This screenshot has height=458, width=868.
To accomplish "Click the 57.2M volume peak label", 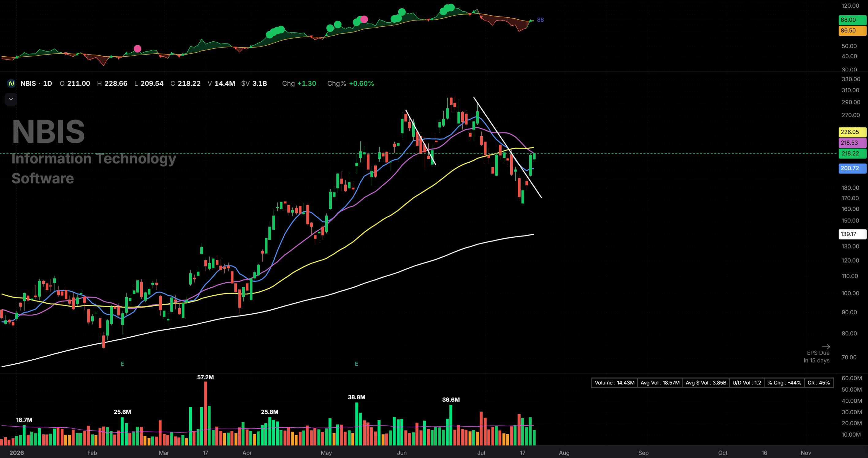I will pyautogui.click(x=206, y=377).
